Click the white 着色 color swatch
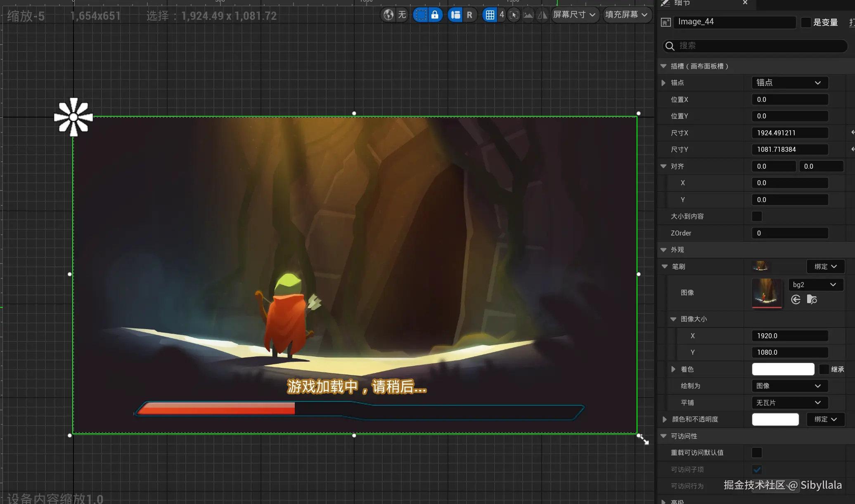 coord(783,369)
